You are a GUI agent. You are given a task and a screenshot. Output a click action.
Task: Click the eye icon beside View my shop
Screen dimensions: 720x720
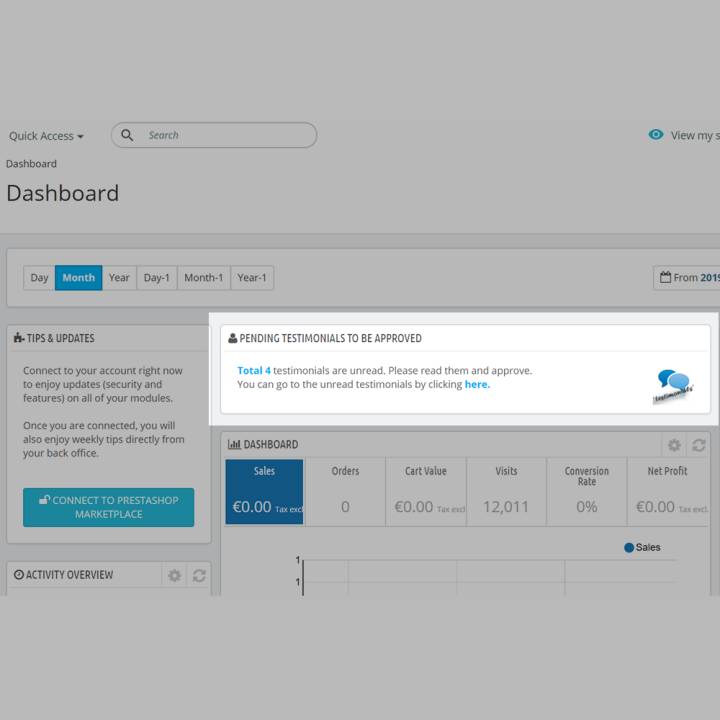coord(656,135)
